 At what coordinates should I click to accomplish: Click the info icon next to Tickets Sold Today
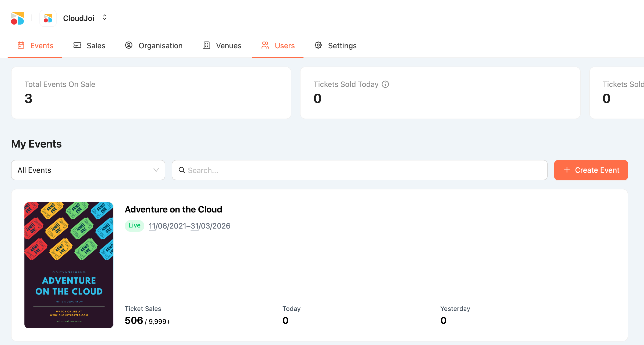pos(385,84)
